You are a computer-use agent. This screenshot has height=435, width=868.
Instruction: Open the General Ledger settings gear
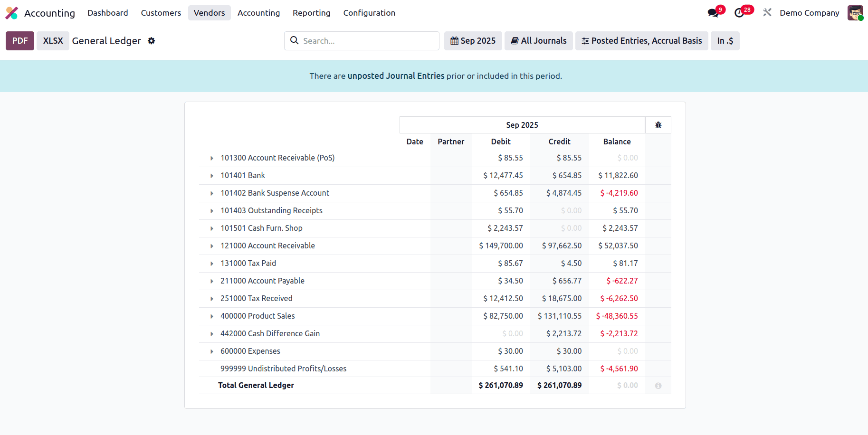(151, 41)
